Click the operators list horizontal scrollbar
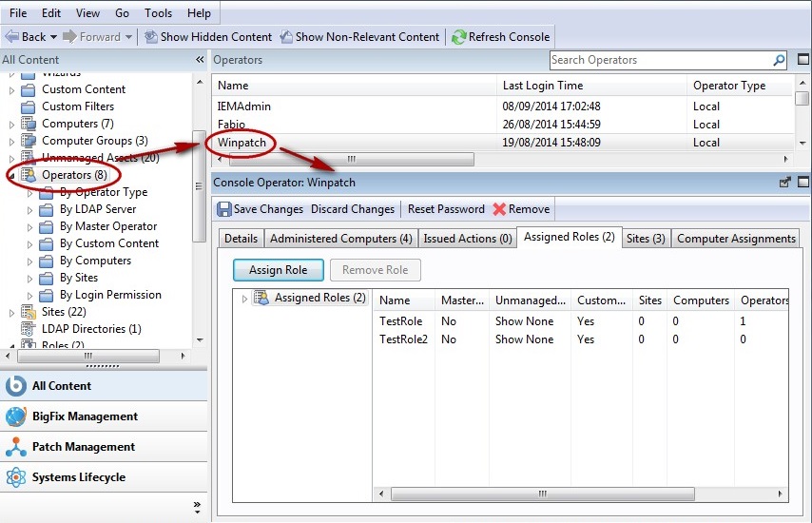 point(351,159)
